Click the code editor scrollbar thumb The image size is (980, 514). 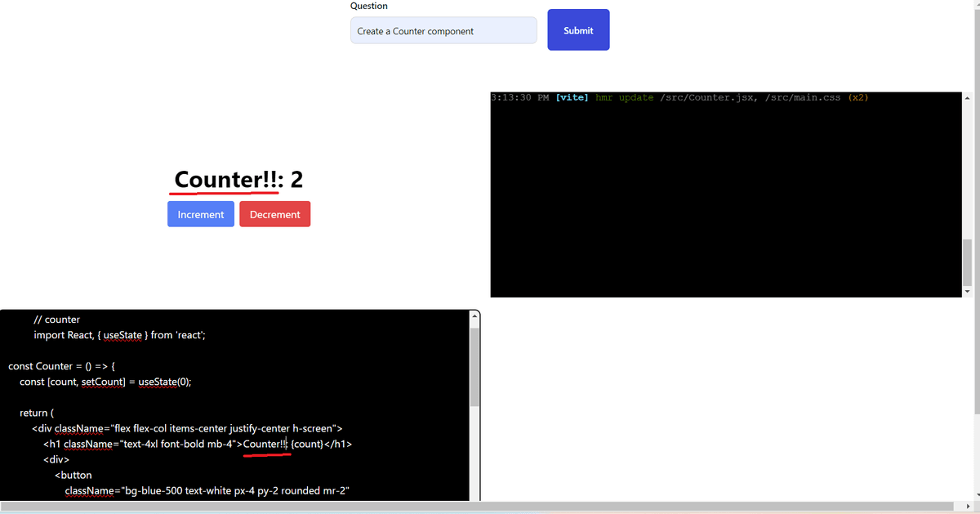(x=474, y=366)
